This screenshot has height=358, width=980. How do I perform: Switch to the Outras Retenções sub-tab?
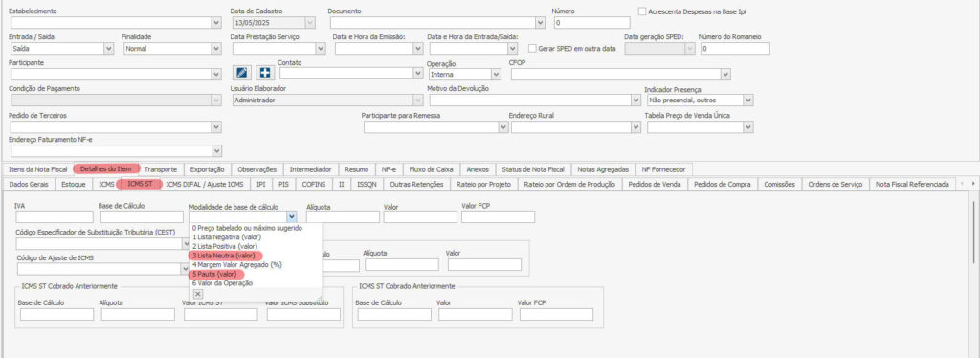(416, 185)
